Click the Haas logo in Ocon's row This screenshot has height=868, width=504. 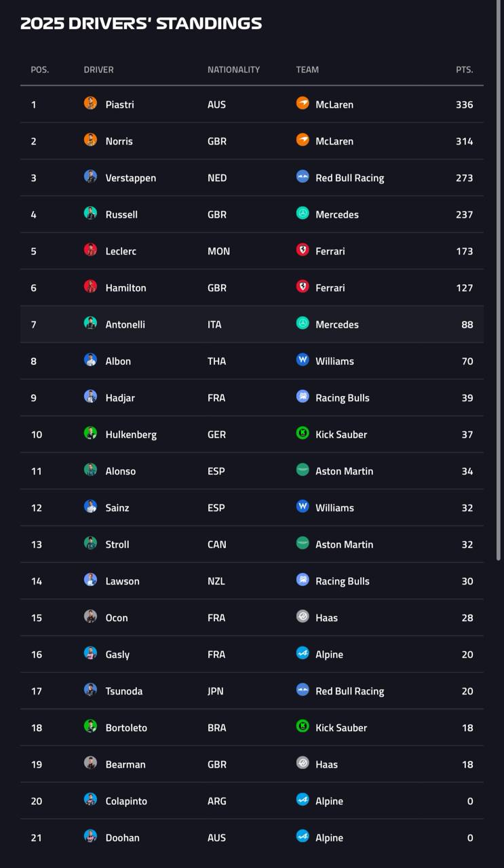(x=303, y=616)
